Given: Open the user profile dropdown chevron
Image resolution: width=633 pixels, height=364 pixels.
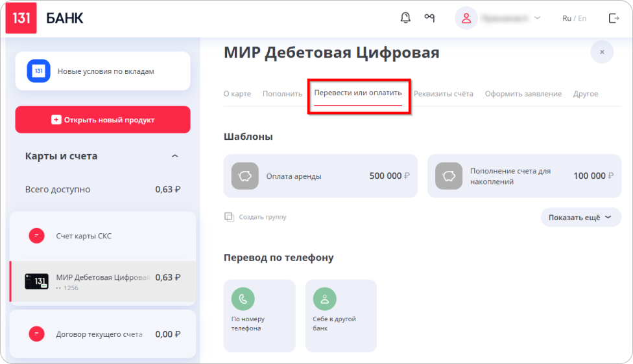Looking at the screenshot, I should 537,18.
